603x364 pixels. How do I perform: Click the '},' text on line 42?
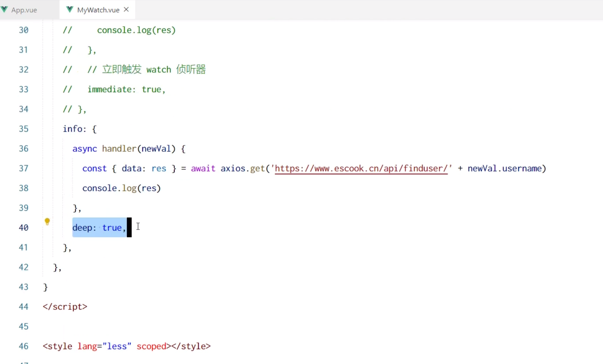[57, 268]
